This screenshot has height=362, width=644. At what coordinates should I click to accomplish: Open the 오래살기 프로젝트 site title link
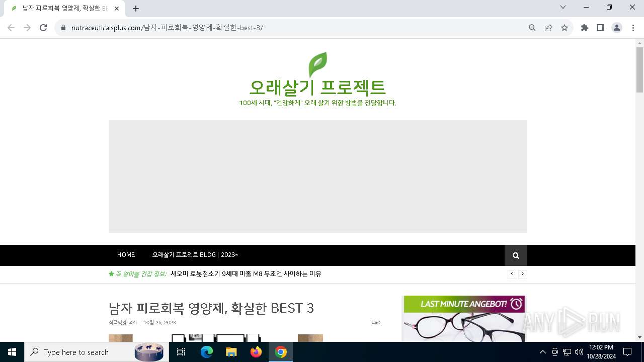[317, 87]
